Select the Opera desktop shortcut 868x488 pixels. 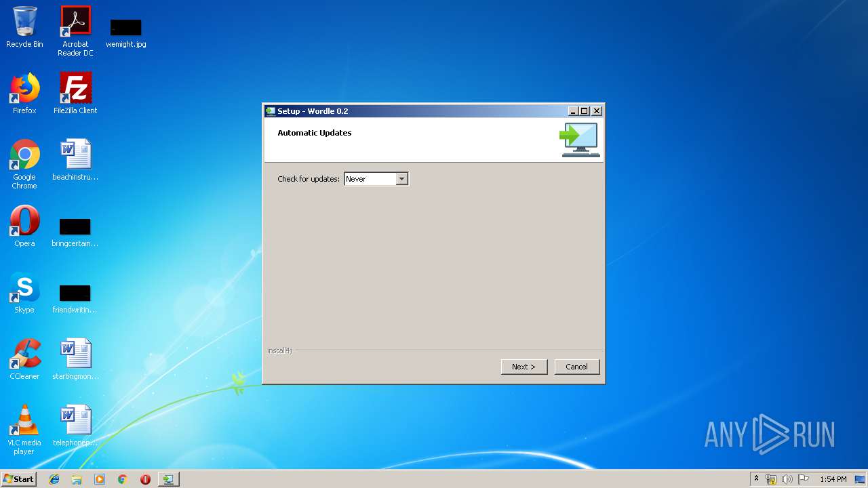pos(24,226)
